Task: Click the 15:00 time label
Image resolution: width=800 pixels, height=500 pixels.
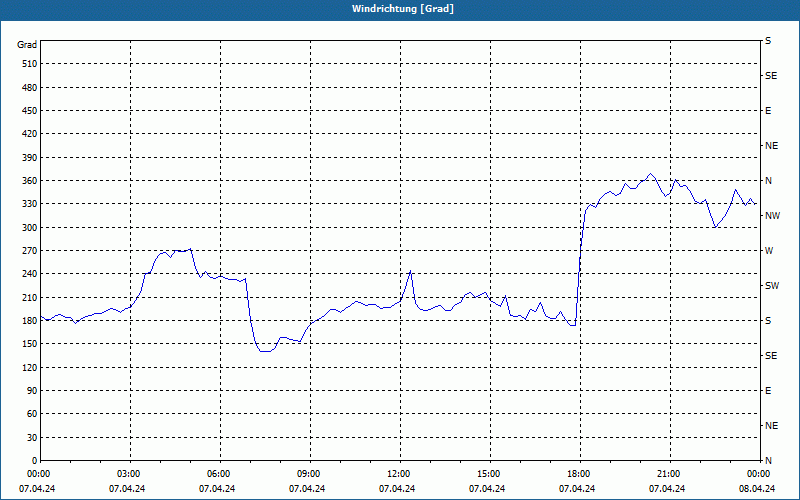Action: (490, 474)
